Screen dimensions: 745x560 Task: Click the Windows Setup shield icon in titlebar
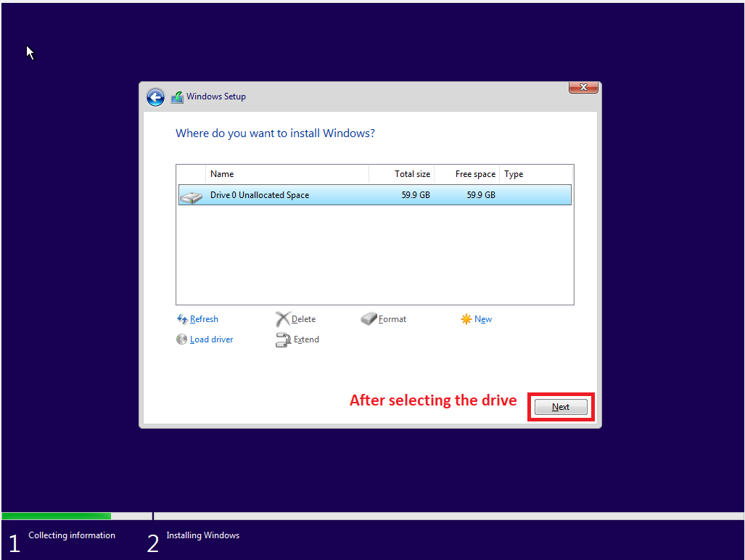pos(177,96)
